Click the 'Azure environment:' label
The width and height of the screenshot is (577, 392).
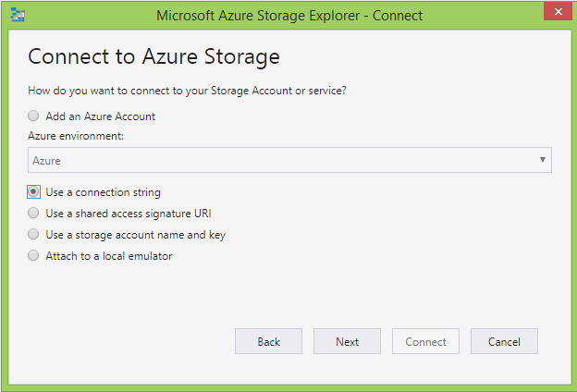76,136
